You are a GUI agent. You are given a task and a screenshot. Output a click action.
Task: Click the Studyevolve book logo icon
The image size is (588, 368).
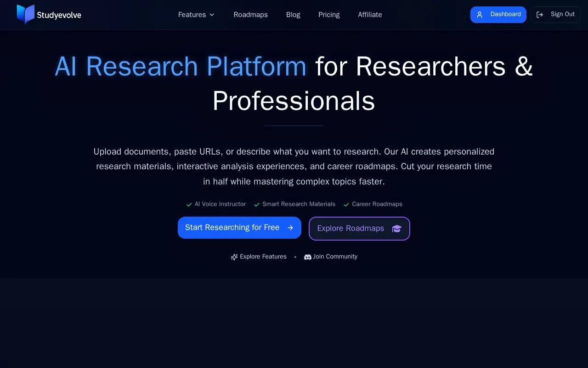click(x=26, y=14)
